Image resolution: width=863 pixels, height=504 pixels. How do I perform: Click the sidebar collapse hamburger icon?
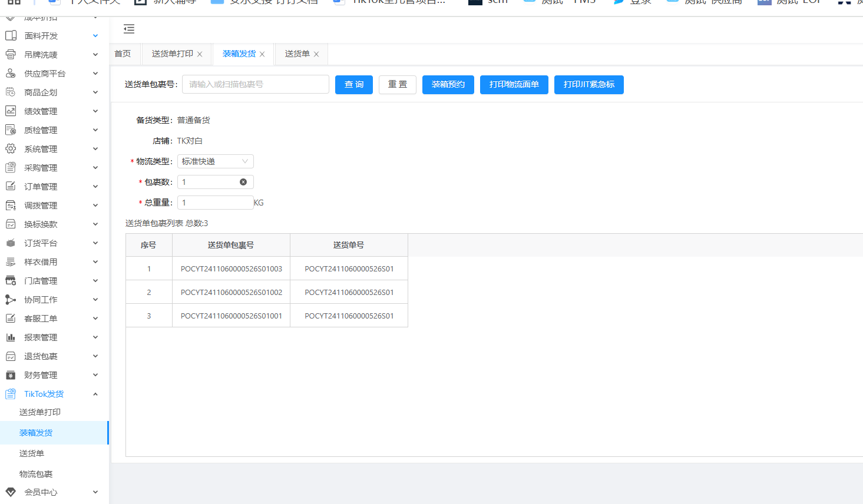pos(129,29)
